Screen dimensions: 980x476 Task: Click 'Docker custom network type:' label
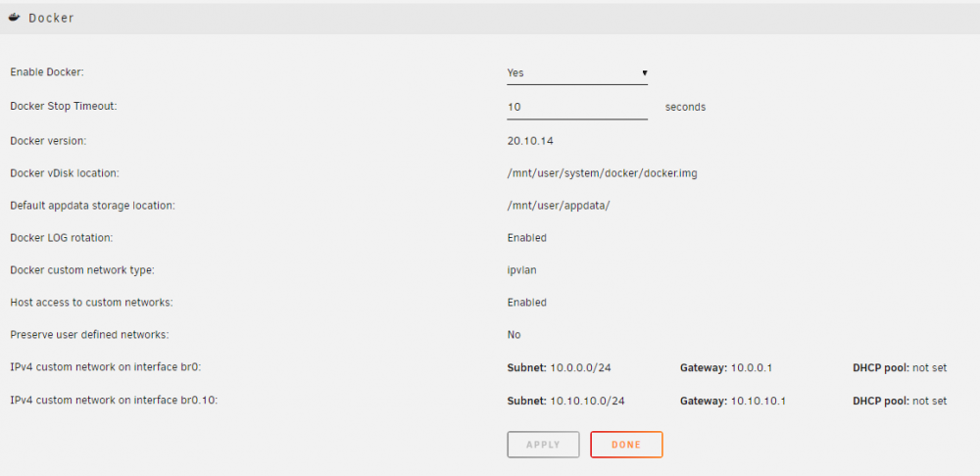pos(82,270)
